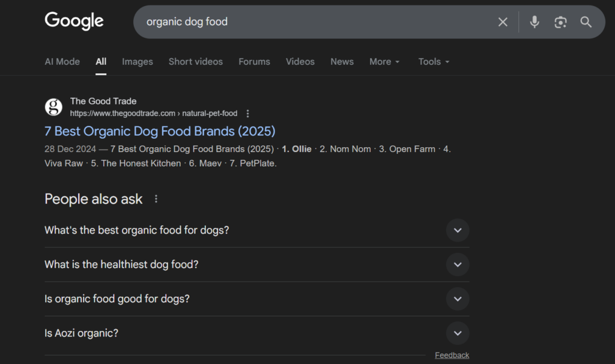This screenshot has width=615, height=364.
Task: Open the three-dot menu on The Good Trade result
Action: pos(247,113)
